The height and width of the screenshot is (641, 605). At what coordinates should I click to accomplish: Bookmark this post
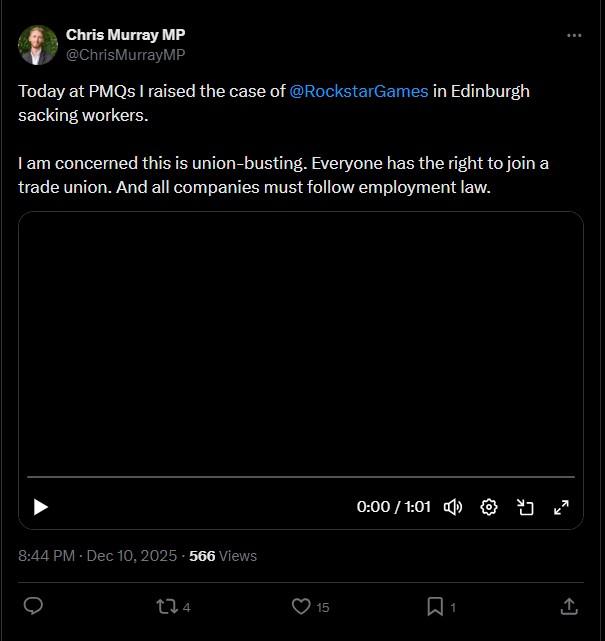(x=435, y=606)
